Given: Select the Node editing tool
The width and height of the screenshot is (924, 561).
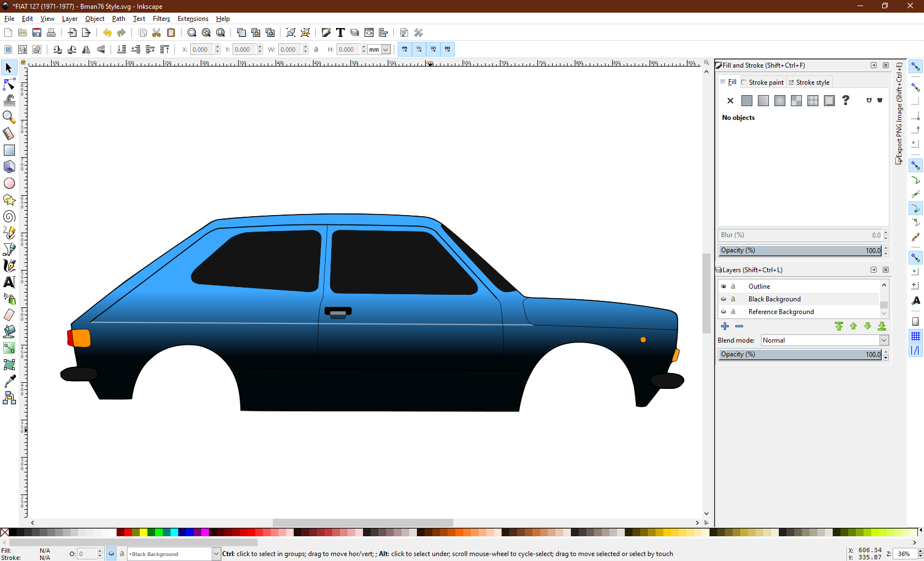Looking at the screenshot, I should 9,84.
